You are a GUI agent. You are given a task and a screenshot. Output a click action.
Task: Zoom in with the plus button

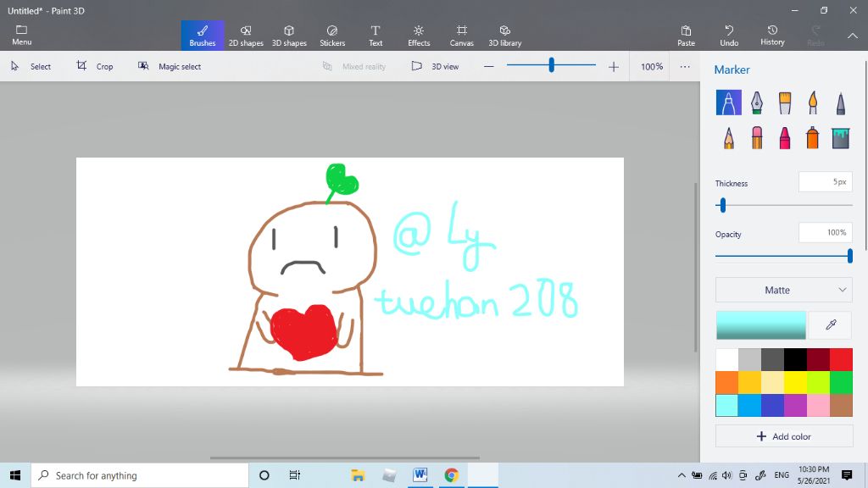pos(614,66)
